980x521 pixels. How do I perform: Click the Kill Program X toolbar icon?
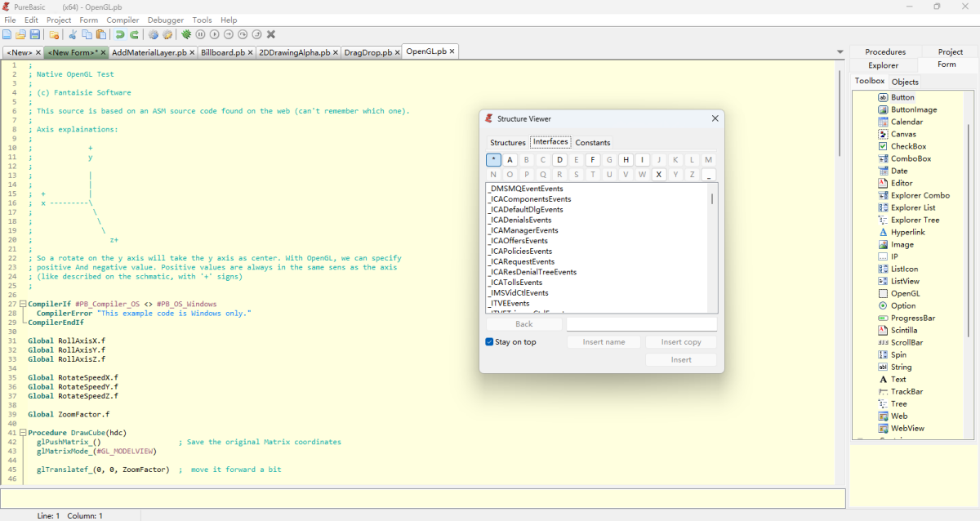click(270, 34)
